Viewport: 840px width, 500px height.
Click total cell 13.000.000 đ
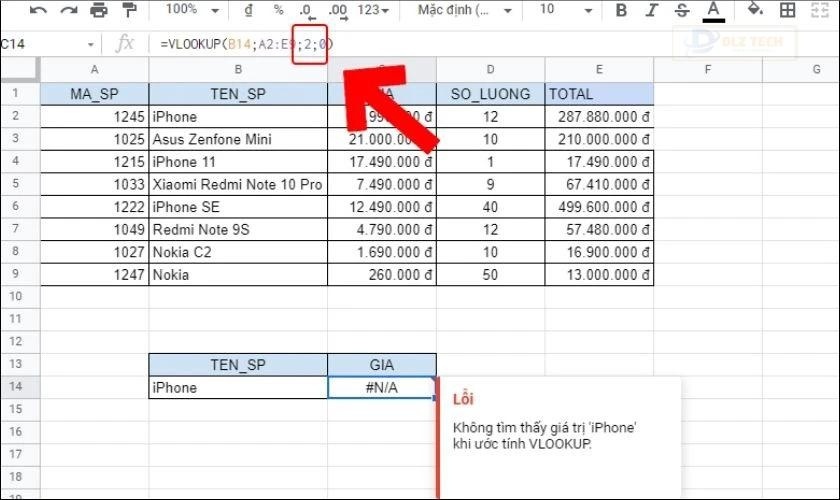[x=599, y=274]
